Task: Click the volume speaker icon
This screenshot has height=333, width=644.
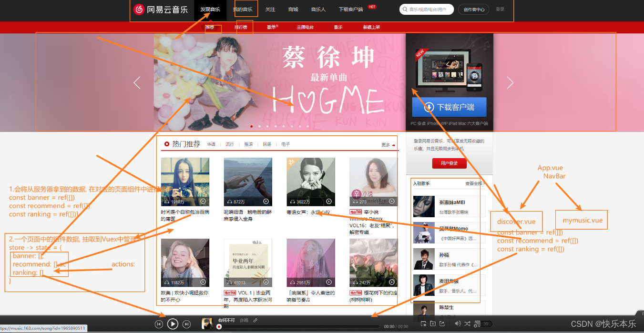Action: point(457,323)
